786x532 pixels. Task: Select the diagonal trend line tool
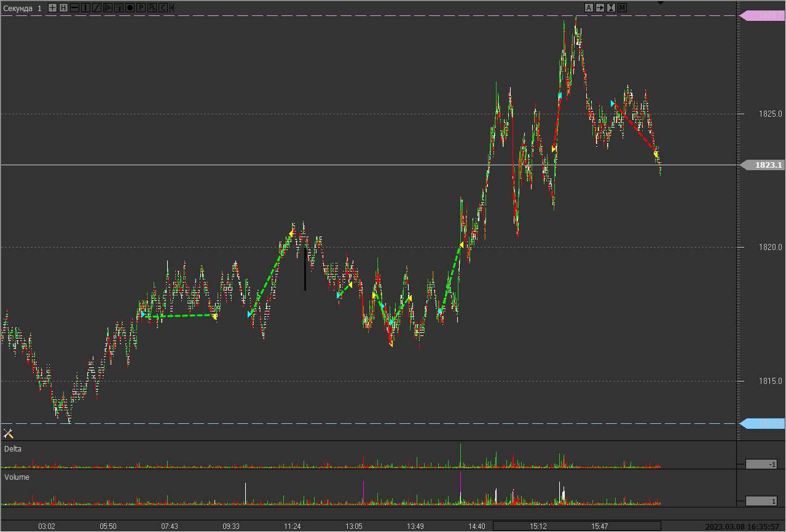pyautogui.click(x=96, y=7)
